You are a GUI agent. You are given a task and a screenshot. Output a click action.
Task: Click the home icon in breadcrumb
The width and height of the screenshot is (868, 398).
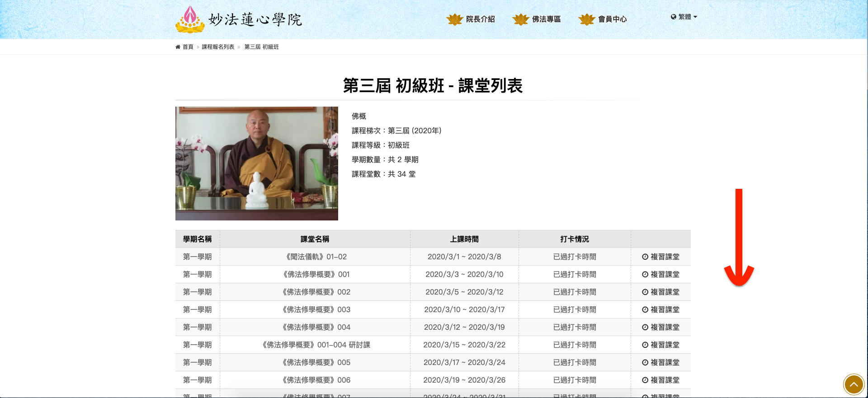(178, 47)
